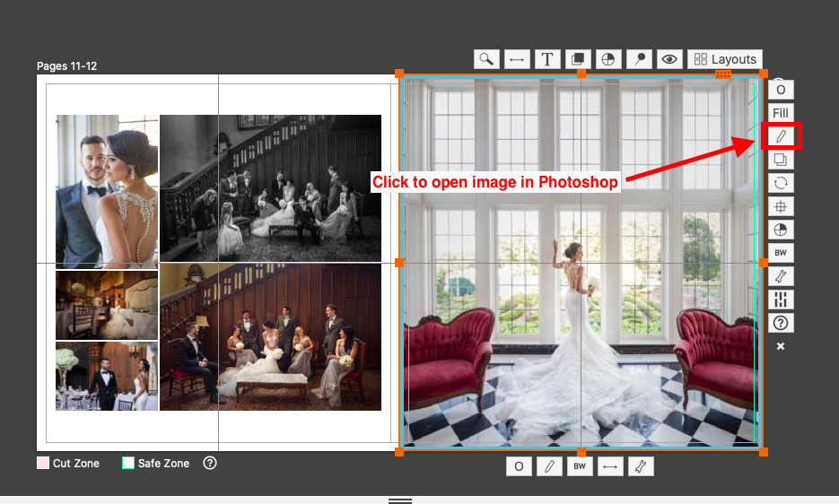Toggle the Cut Zone indicator
839x504 pixels.
[43, 464]
